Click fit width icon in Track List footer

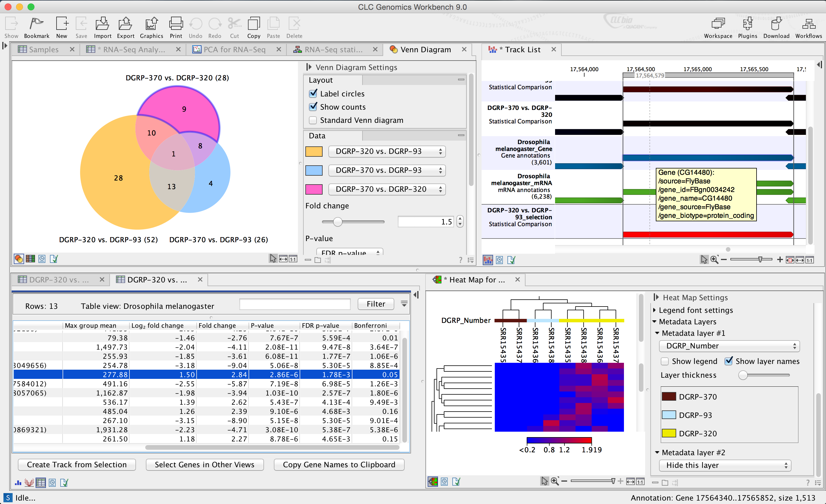click(800, 260)
